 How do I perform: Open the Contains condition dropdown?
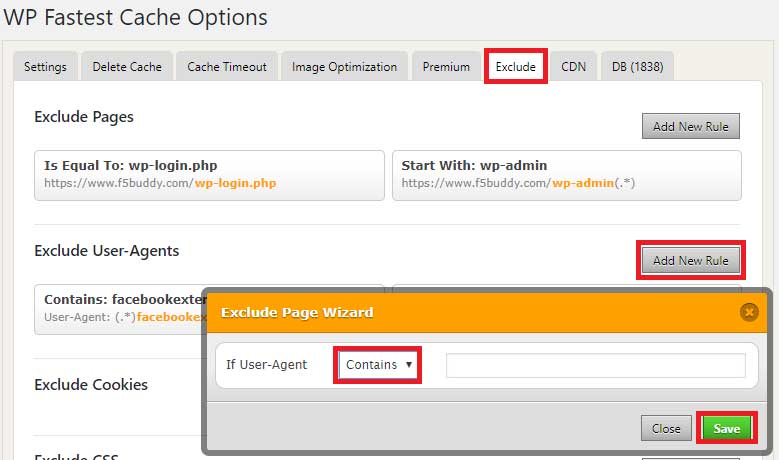click(x=379, y=365)
